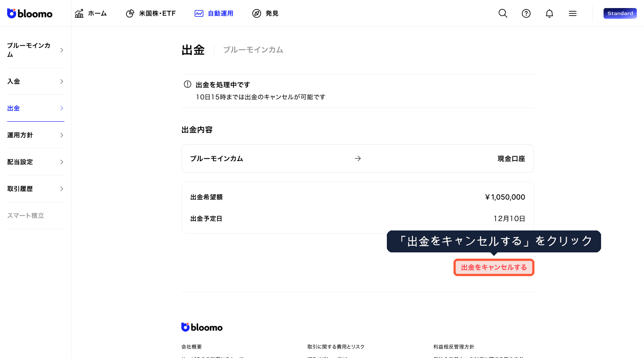644x358 pixels.
Task: Click ブルーモインカム subtitle next to 出金 title
Action: pos(253,50)
